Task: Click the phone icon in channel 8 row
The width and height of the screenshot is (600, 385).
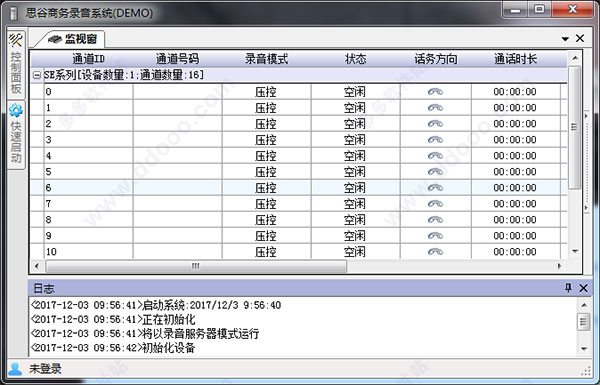Action: (435, 220)
